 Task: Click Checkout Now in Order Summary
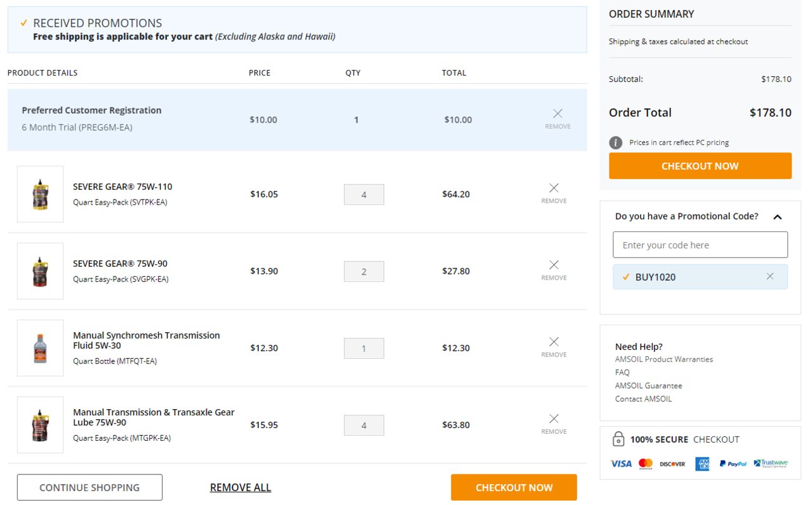click(x=700, y=166)
